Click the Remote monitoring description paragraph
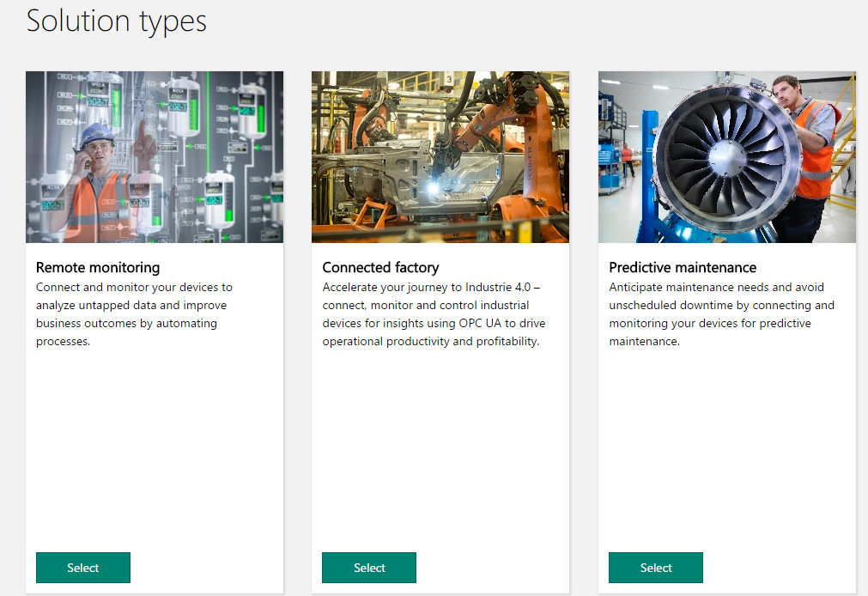868x596 pixels. click(134, 314)
